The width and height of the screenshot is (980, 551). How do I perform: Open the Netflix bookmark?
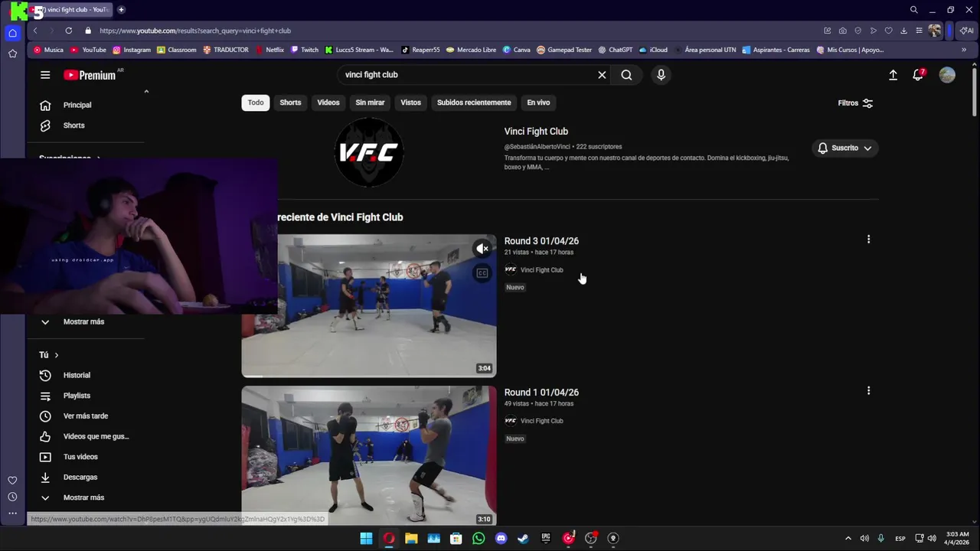point(269,50)
